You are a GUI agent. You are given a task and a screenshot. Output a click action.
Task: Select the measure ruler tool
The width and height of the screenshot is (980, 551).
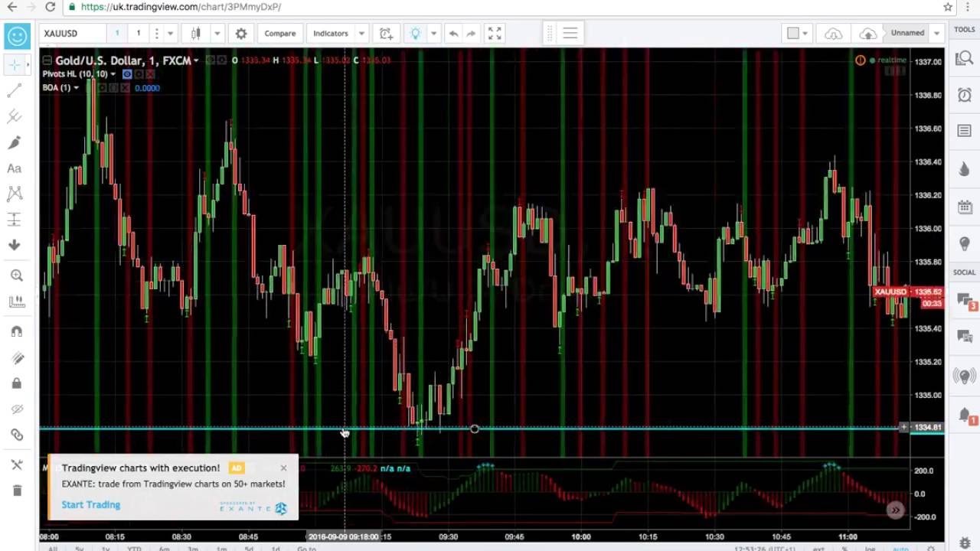17,302
